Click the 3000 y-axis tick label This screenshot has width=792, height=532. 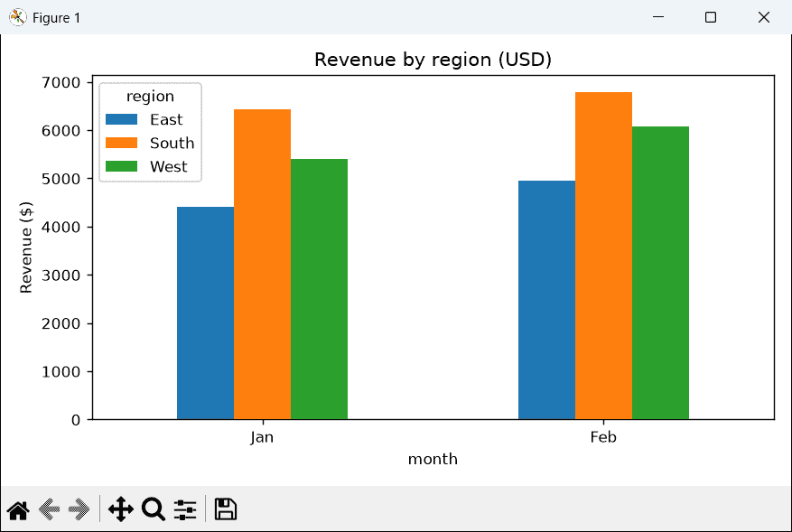61,275
